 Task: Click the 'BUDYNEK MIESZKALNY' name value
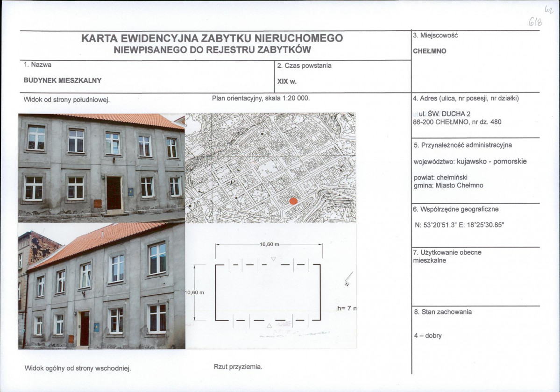(x=63, y=80)
